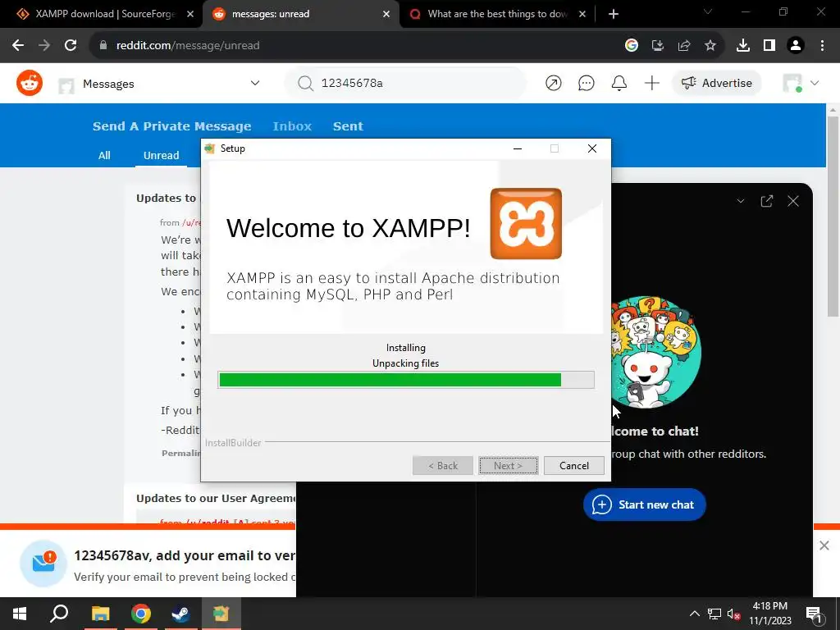Go forward with the browser forward arrow

point(44,46)
